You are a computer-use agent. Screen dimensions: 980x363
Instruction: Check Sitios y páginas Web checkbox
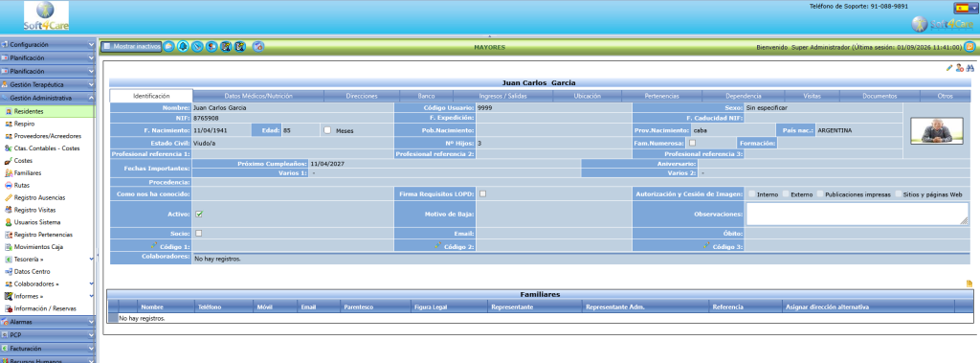[898, 194]
